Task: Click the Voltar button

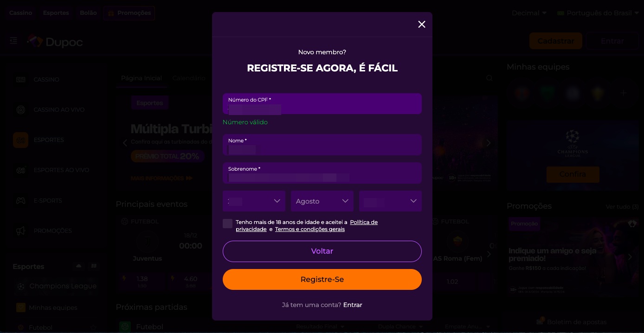Action: click(322, 251)
